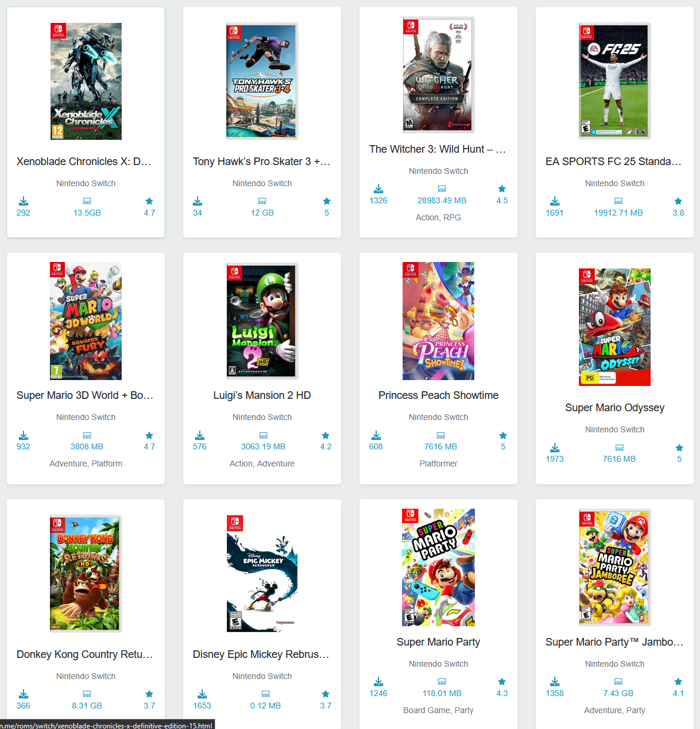Click star icon on Super Mario Odyssey card
This screenshot has height=729, width=700.
coord(679,448)
